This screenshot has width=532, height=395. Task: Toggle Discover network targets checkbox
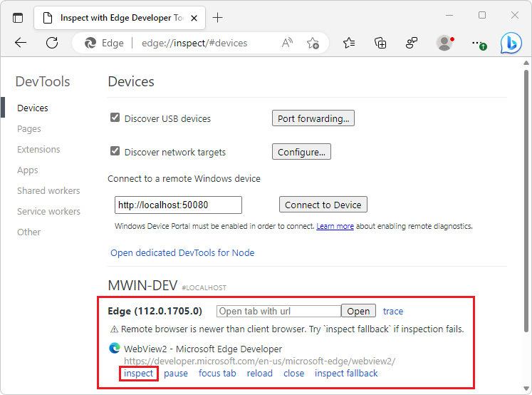(115, 151)
